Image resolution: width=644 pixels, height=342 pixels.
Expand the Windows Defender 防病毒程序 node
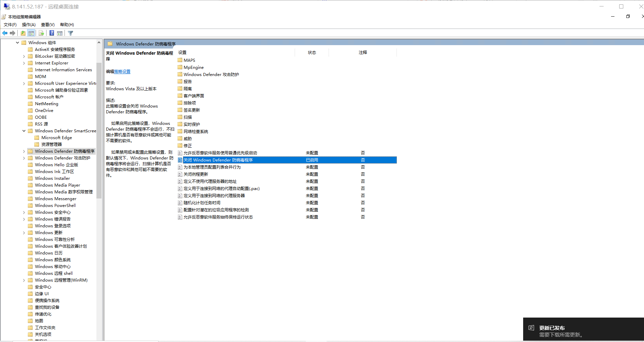[x=24, y=151]
